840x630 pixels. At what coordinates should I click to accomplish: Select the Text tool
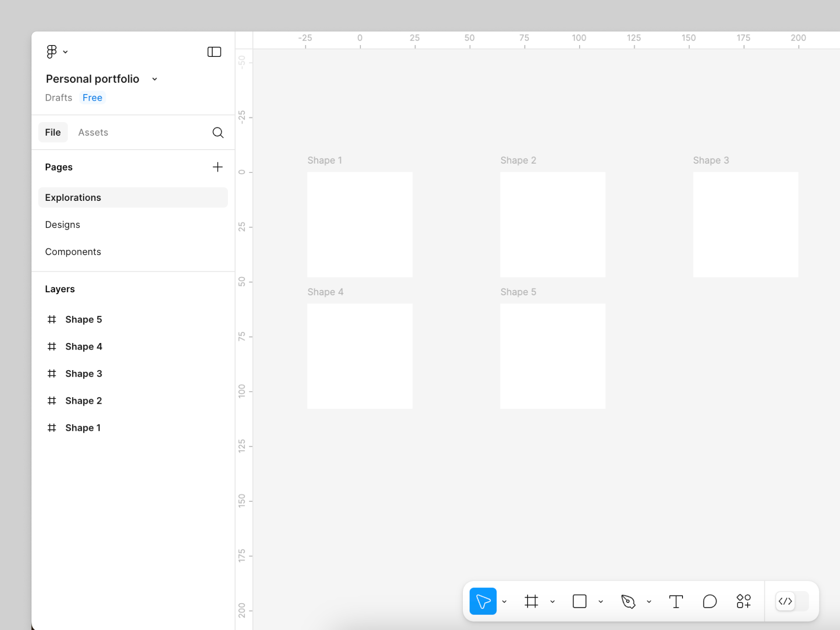coord(675,601)
